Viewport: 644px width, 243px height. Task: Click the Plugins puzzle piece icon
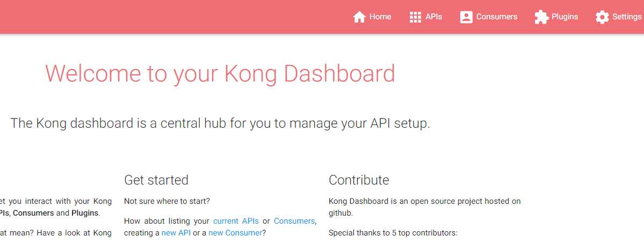point(541,17)
